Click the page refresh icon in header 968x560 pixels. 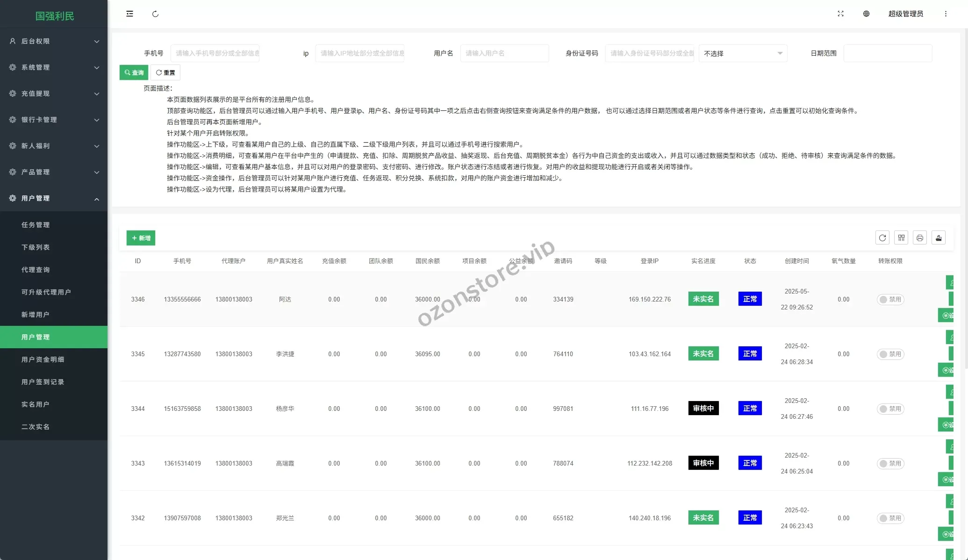pyautogui.click(x=155, y=14)
